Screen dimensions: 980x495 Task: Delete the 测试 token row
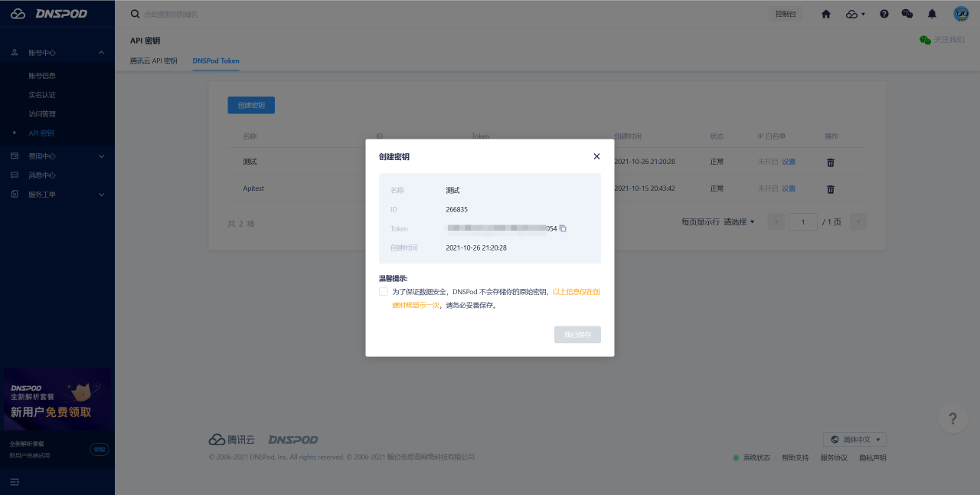(x=831, y=162)
